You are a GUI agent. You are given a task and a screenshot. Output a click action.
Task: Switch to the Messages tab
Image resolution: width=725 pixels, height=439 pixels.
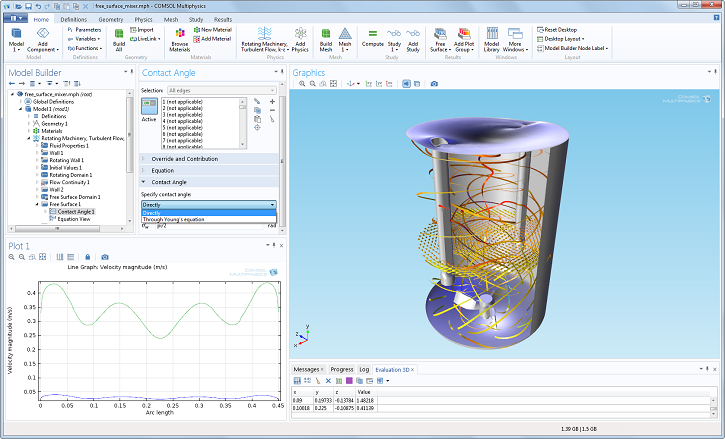point(308,369)
